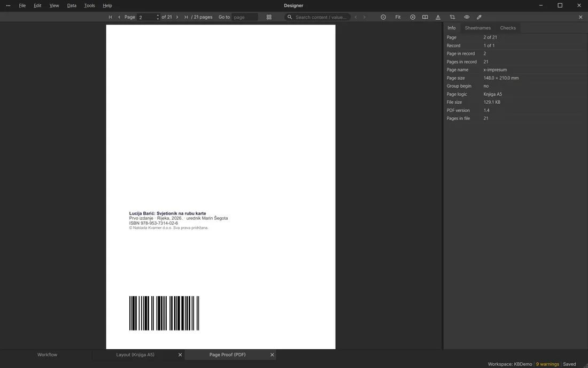Close the side panel with the toolbar X

tap(581, 17)
